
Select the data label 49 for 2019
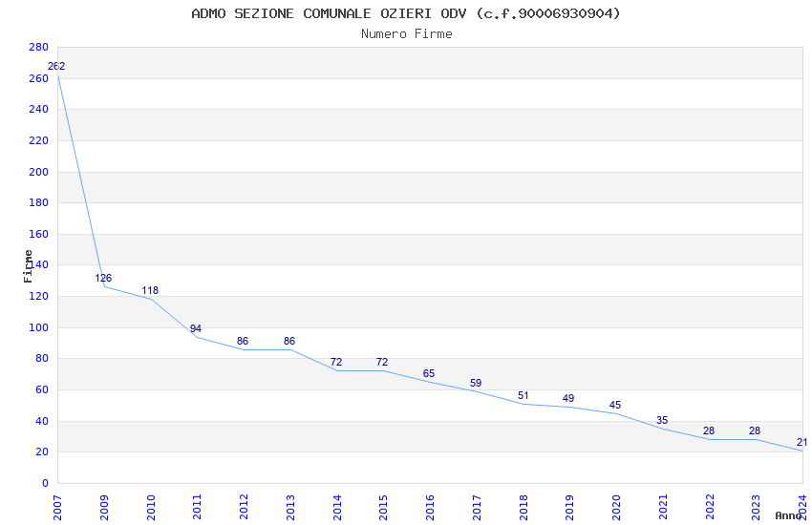pyautogui.click(x=568, y=399)
